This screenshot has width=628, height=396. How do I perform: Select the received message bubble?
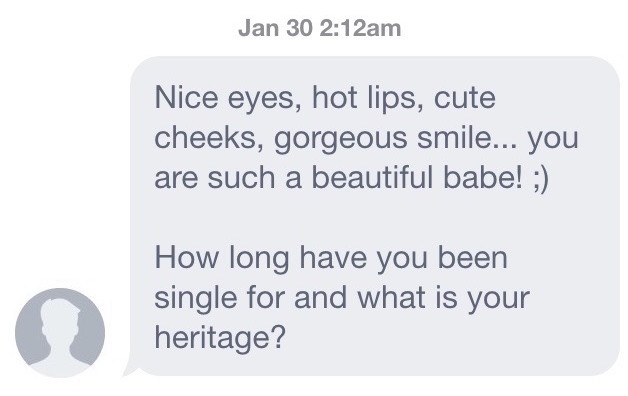click(375, 216)
